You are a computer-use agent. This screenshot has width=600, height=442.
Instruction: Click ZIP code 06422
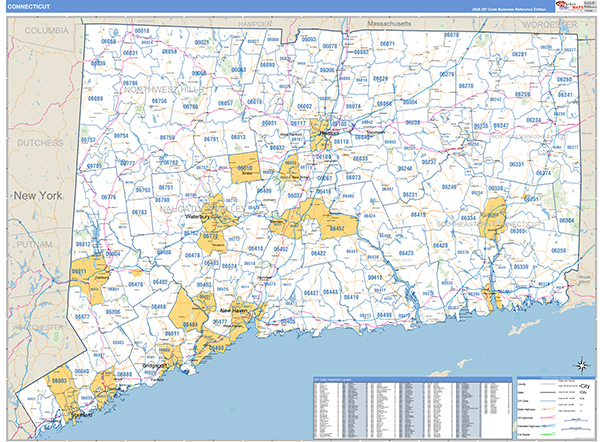[x=318, y=253]
